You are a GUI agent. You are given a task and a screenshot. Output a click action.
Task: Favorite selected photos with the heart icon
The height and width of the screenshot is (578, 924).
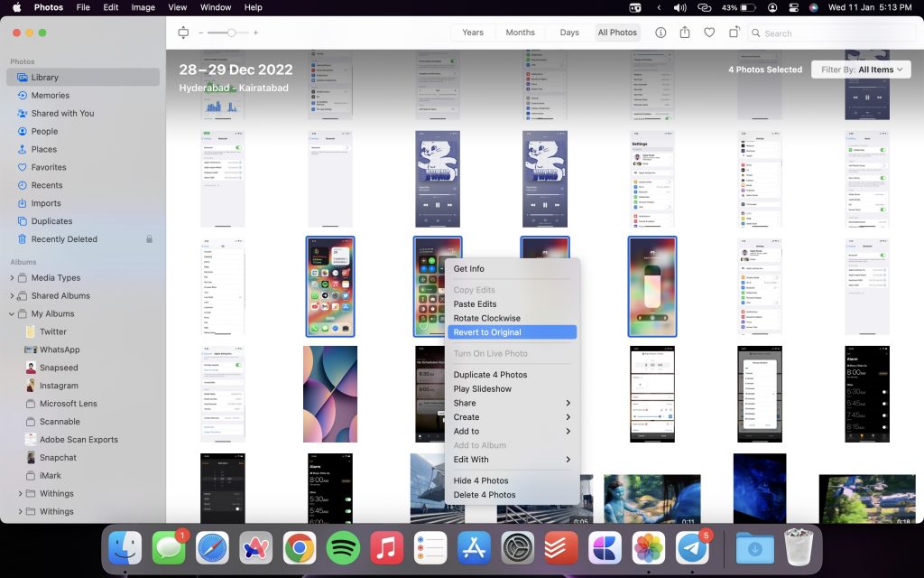tap(709, 33)
